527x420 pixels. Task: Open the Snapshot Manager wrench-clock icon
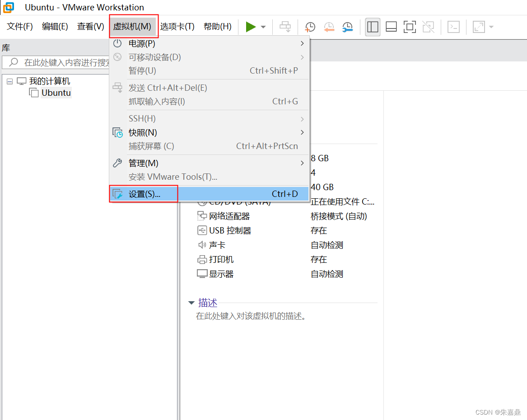348,27
